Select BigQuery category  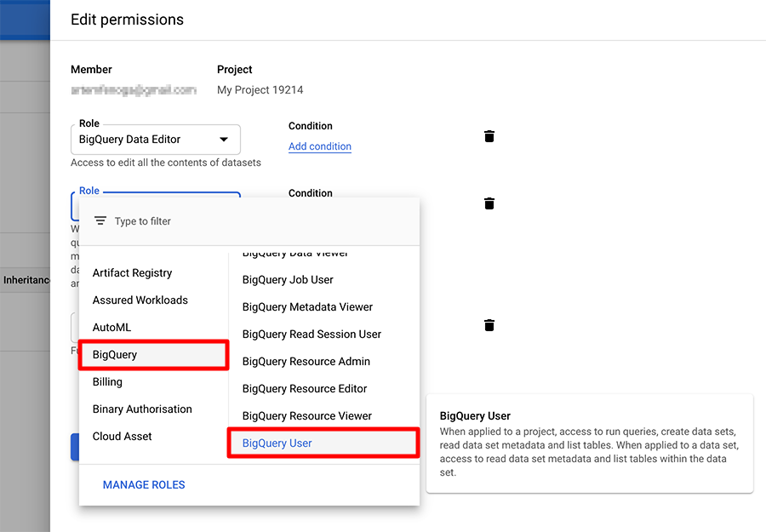[x=153, y=355]
